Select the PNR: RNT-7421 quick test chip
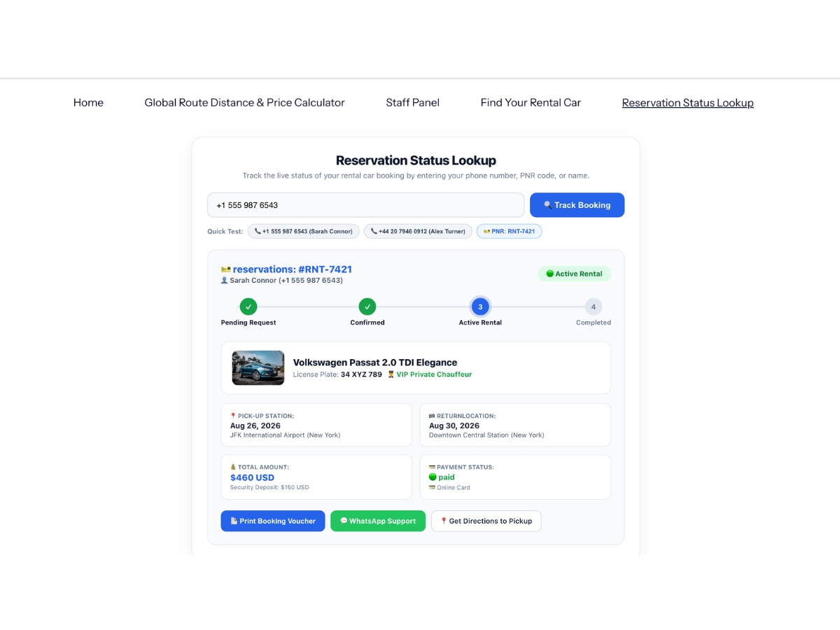The height and width of the screenshot is (630, 840). [x=509, y=231]
